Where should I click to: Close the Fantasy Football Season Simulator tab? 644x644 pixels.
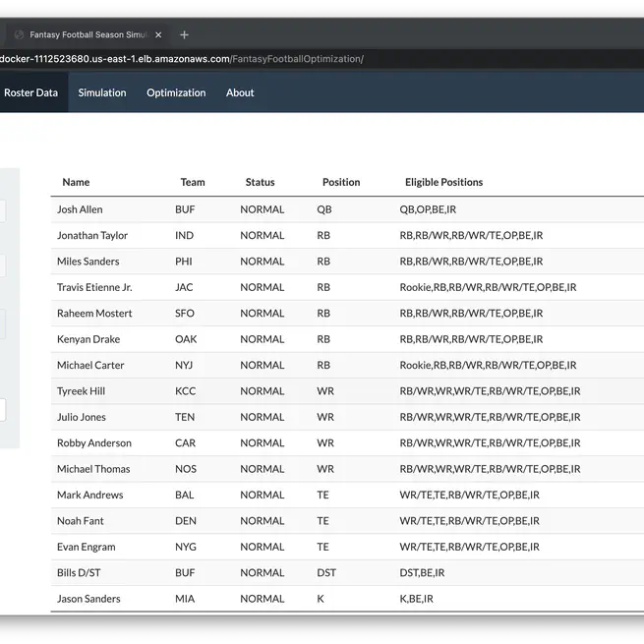click(158, 35)
